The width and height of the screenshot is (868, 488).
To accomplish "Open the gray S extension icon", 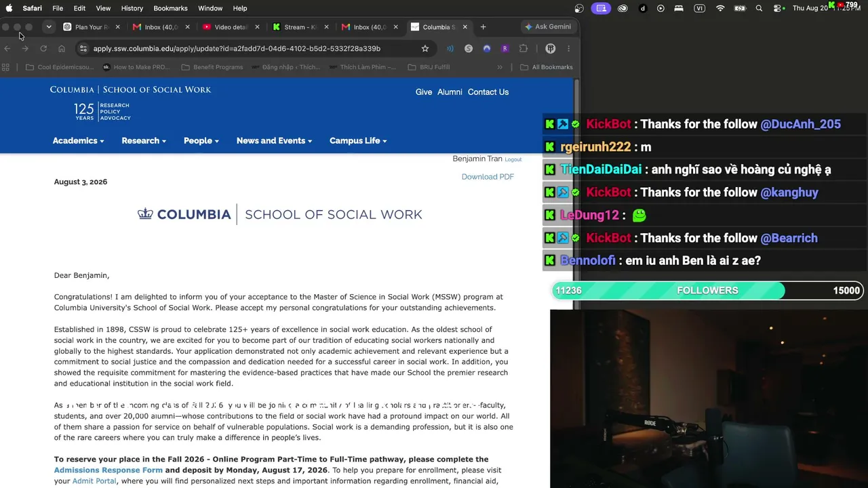I will tap(469, 49).
